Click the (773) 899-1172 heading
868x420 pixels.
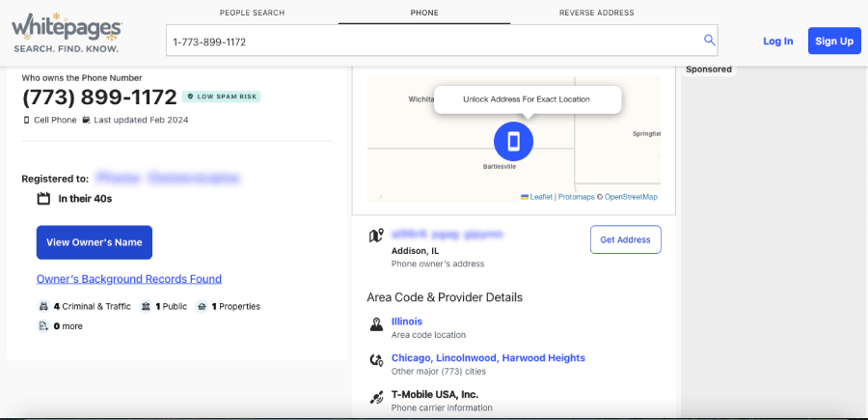point(99,97)
